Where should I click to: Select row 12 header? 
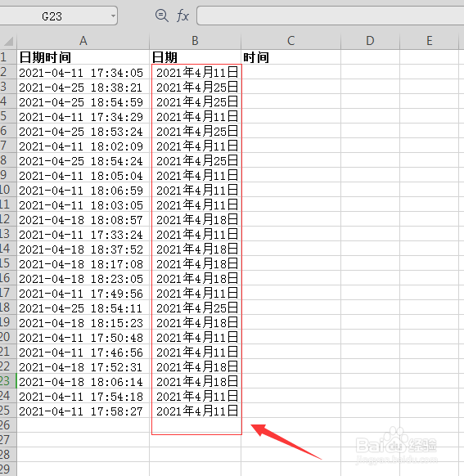pyautogui.click(x=8, y=219)
